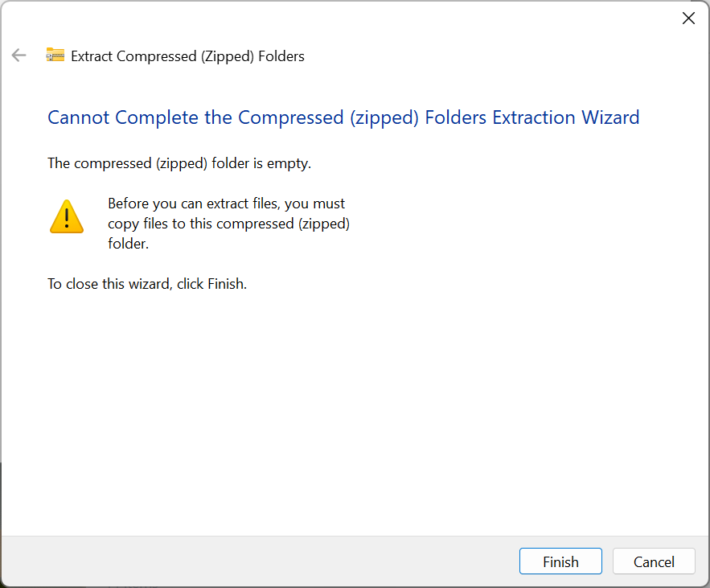Dismiss the wizard using the Cancel button
Screen dimensions: 710x588
(x=654, y=561)
